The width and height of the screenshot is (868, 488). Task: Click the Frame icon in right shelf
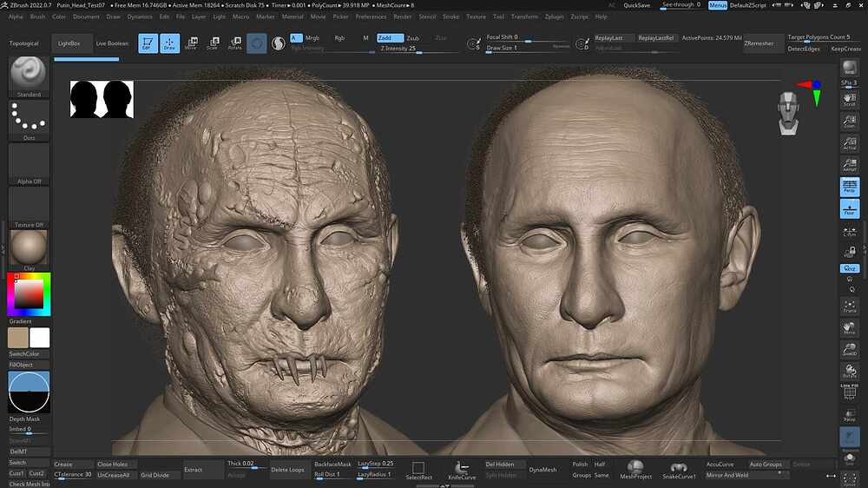(x=850, y=306)
